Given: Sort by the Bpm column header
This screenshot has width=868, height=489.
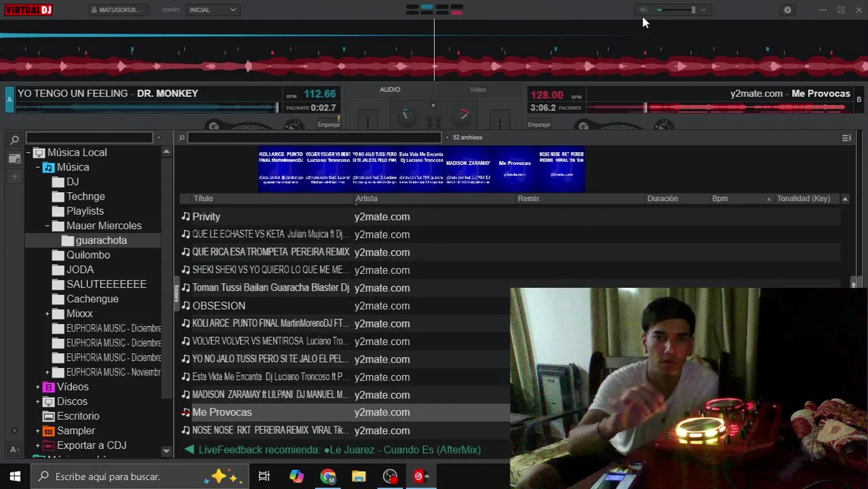Looking at the screenshot, I should coord(720,198).
